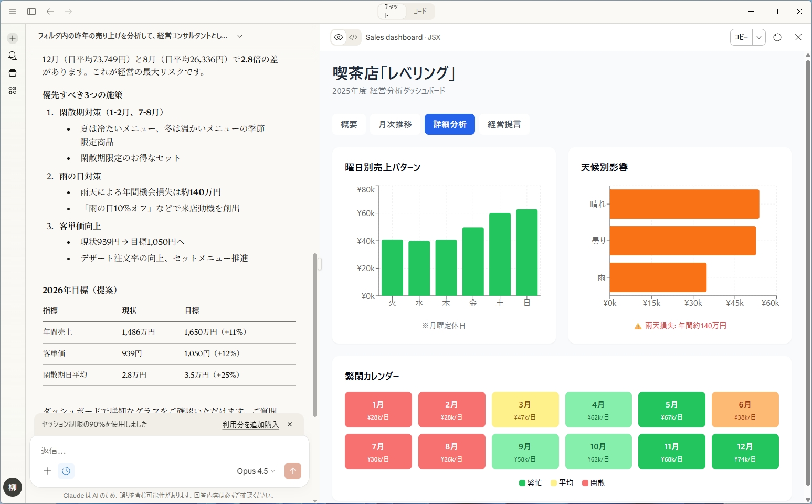Image resolution: width=812 pixels, height=504 pixels.
Task: Switch to code view with the </> icon
Action: click(353, 37)
